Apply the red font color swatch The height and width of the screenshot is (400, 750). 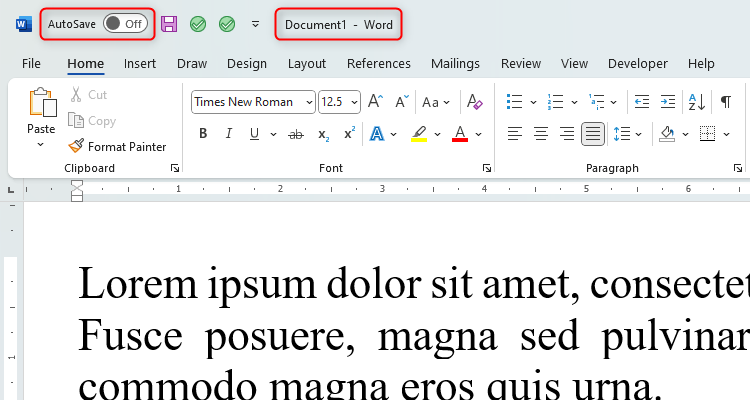460,134
